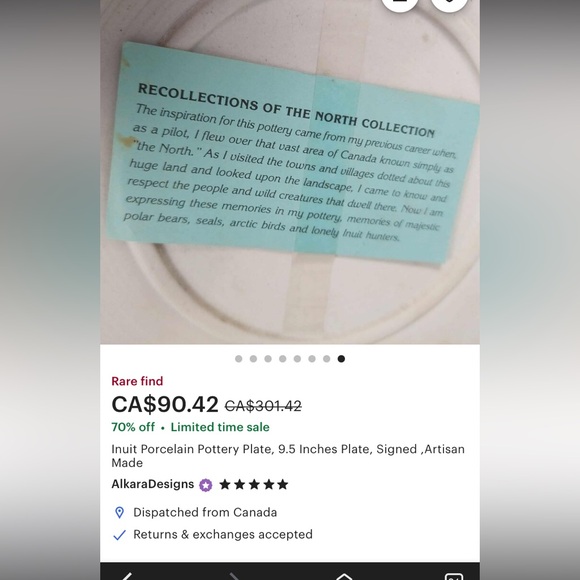Select the fourth image carousel dot
This screenshot has height=580, width=580.
(283, 358)
